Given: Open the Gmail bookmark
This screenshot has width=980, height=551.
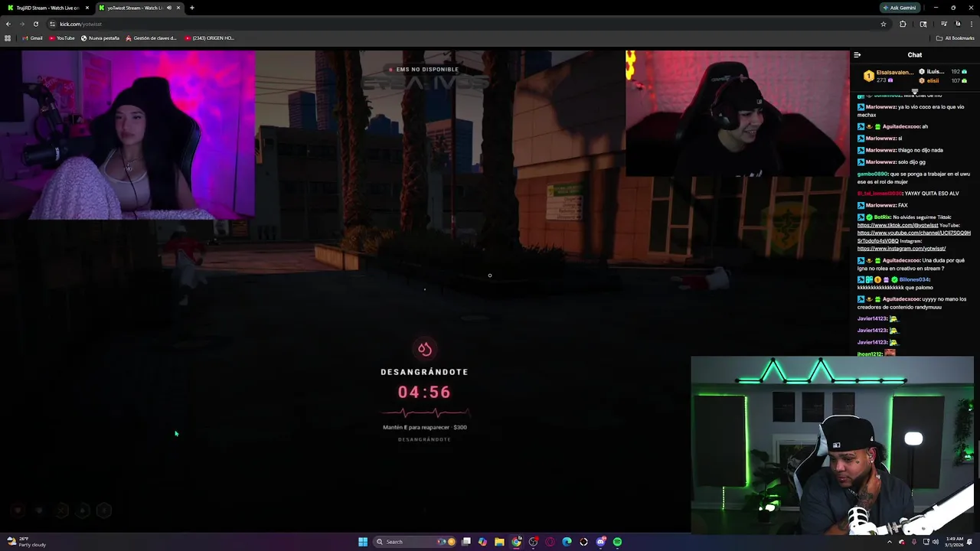Looking at the screenshot, I should tap(32, 37).
